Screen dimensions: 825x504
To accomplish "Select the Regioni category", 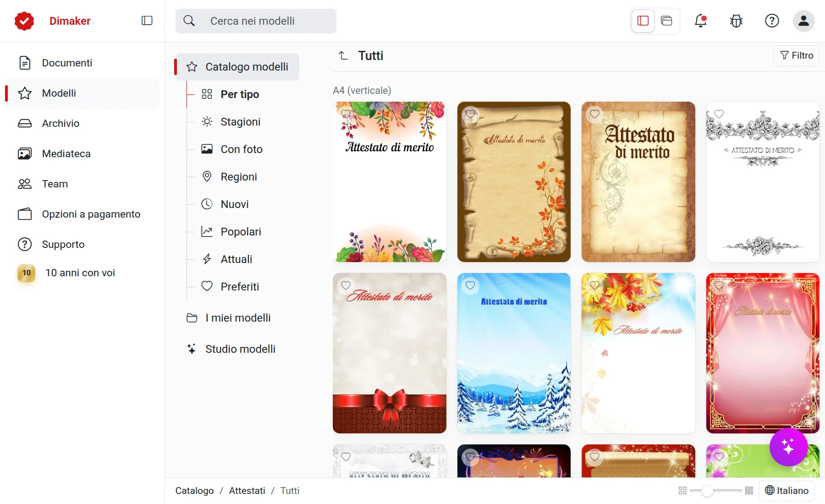I will [238, 177].
